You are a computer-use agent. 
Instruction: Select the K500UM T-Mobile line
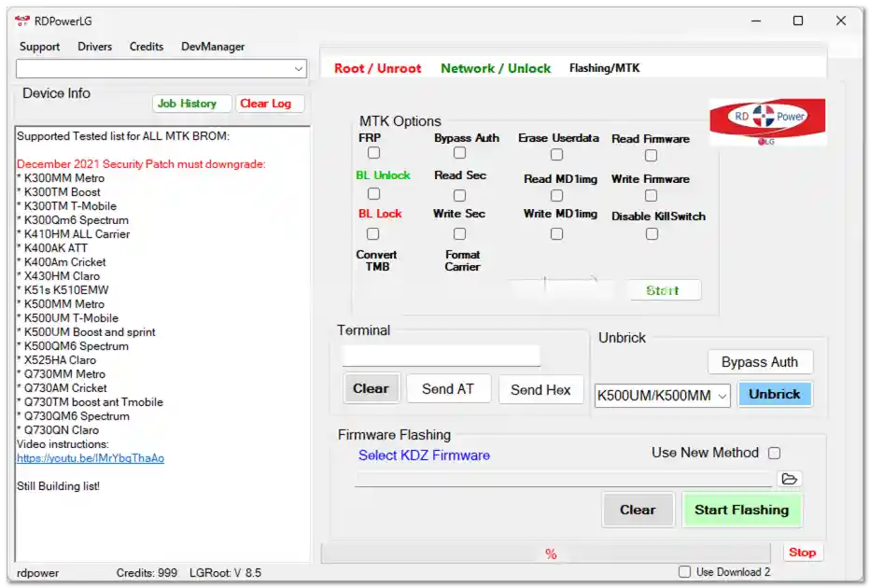point(68,318)
